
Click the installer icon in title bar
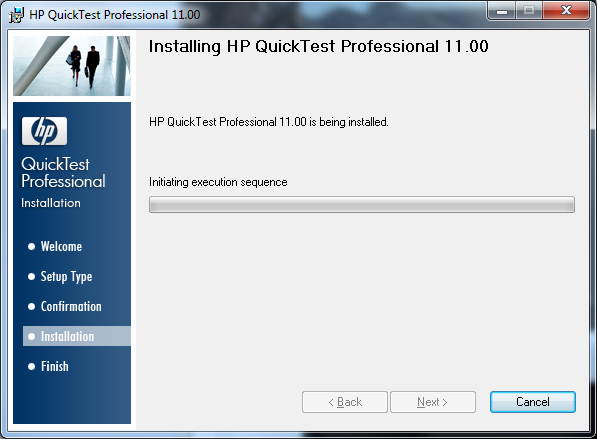tap(16, 15)
